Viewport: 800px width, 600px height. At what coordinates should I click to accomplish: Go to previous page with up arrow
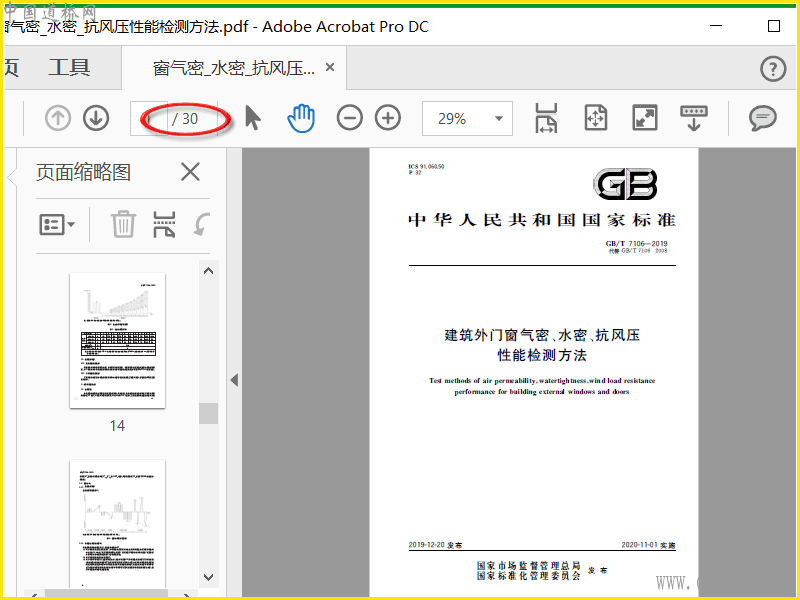(58, 118)
